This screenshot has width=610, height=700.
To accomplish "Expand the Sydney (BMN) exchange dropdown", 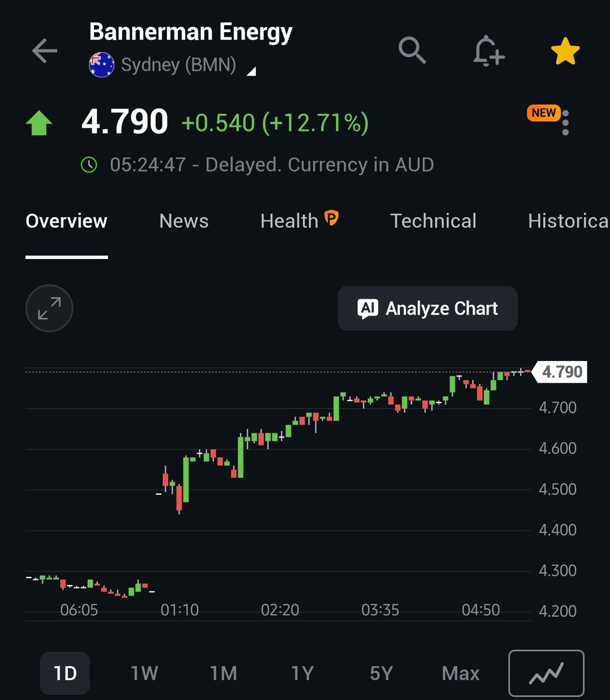I will pyautogui.click(x=251, y=72).
